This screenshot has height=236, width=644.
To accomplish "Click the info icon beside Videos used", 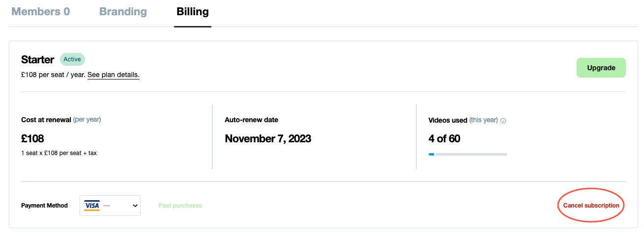I will click(503, 121).
